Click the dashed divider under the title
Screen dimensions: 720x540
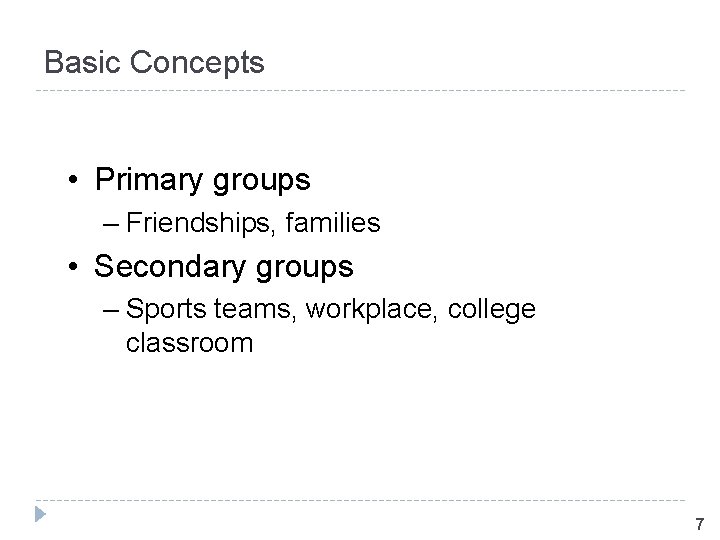pyautogui.click(x=360, y=92)
